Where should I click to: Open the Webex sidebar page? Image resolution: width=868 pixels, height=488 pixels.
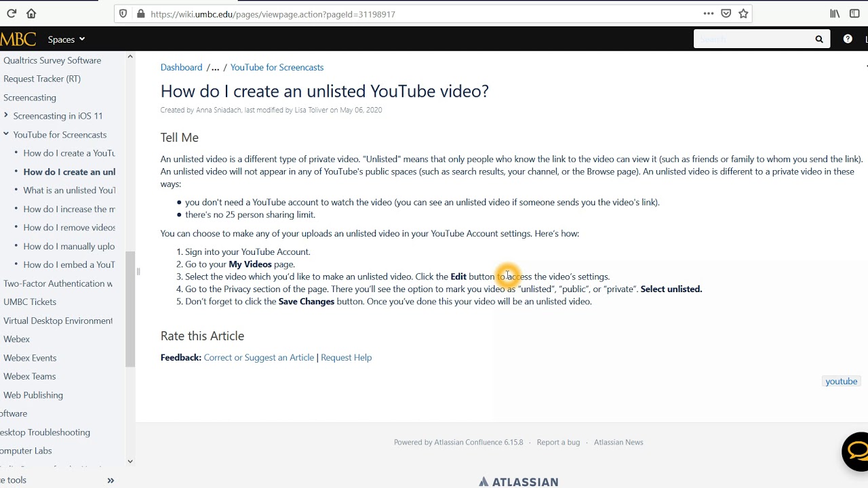click(17, 339)
